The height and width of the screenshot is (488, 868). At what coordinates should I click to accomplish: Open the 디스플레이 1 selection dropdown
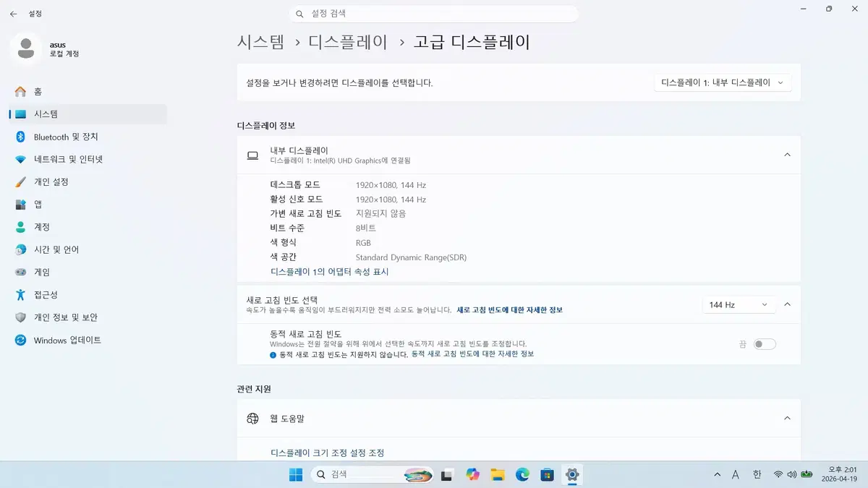722,82
